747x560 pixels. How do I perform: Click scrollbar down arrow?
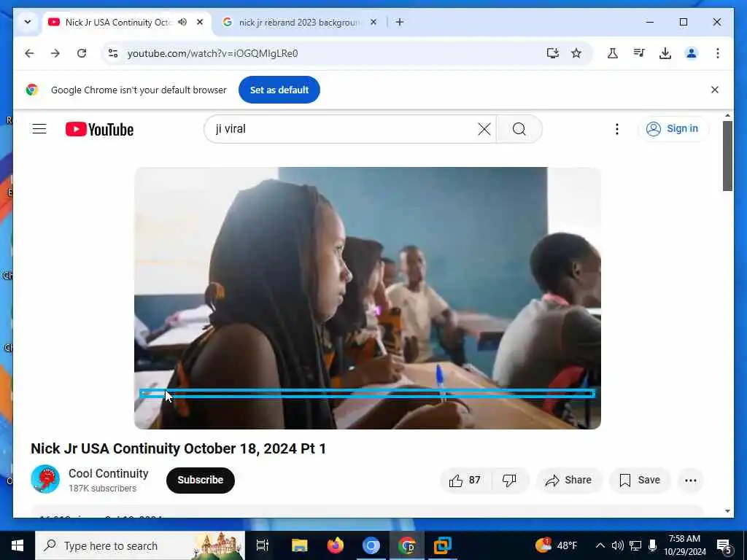click(x=727, y=511)
